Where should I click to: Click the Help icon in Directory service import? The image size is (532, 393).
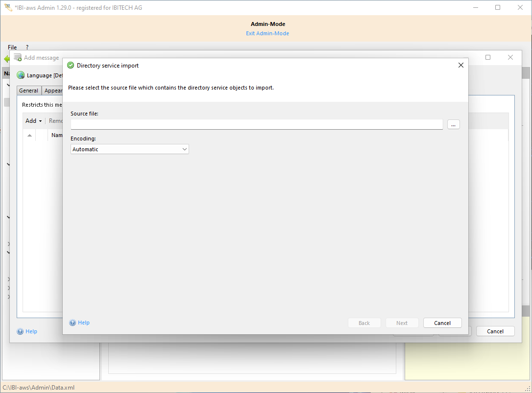pyautogui.click(x=73, y=323)
